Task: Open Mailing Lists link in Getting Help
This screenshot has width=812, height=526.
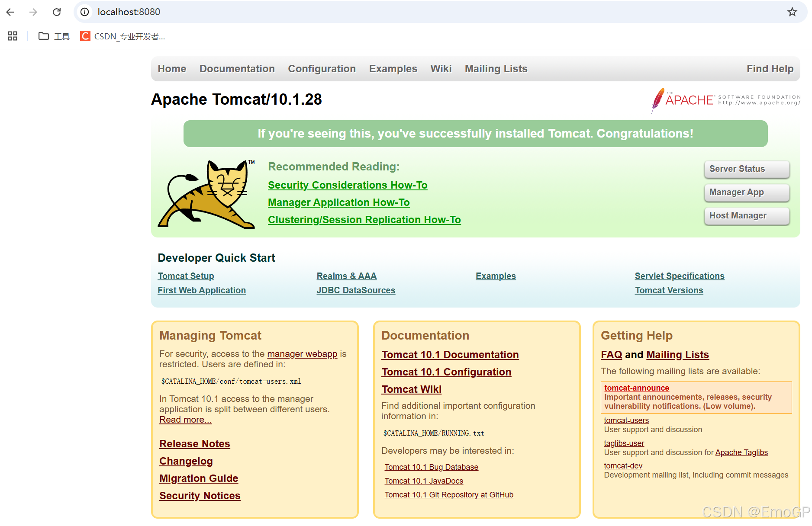Action: coord(678,355)
